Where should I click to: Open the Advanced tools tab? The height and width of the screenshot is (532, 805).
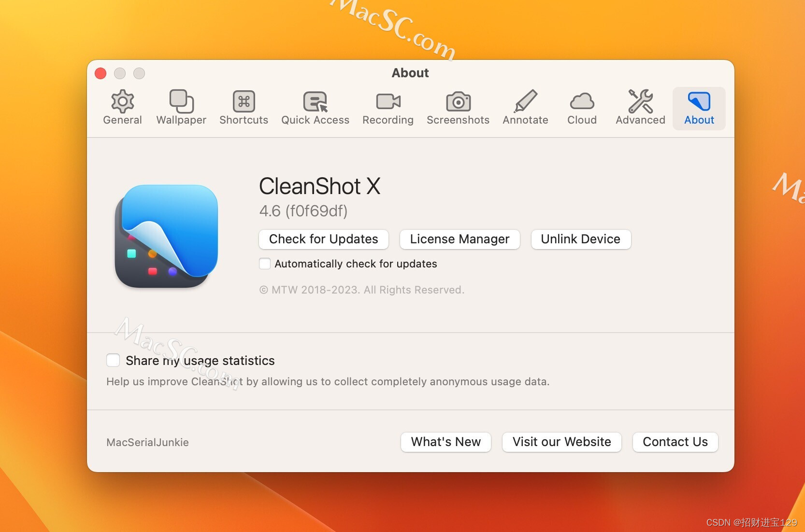pos(640,108)
